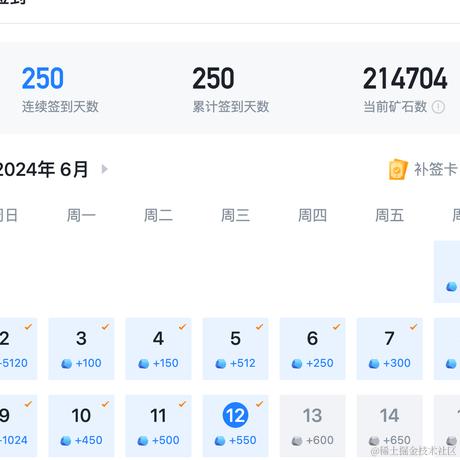
Task: Select calendar day 10
Action: tap(81, 426)
